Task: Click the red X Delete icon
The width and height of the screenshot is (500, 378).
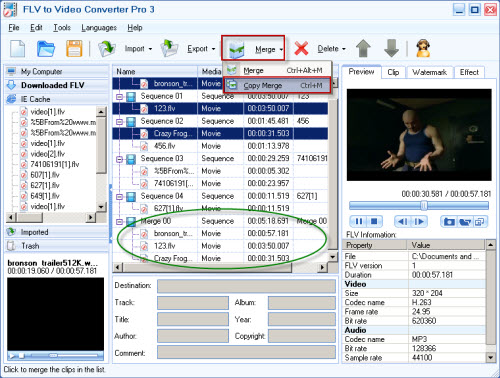Action: pos(301,49)
